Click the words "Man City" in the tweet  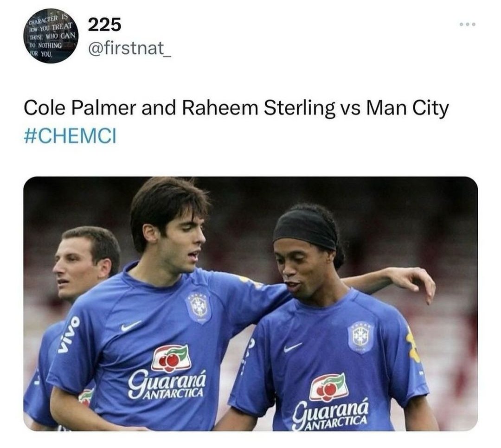407,108
